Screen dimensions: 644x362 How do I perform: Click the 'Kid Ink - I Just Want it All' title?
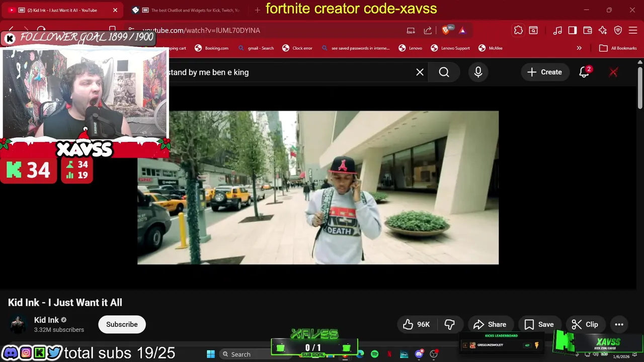[x=65, y=303]
